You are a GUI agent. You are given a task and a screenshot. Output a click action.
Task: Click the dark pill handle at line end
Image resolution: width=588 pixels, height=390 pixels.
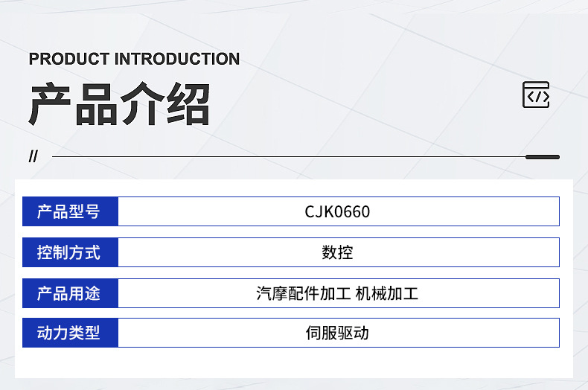pyautogui.click(x=542, y=157)
